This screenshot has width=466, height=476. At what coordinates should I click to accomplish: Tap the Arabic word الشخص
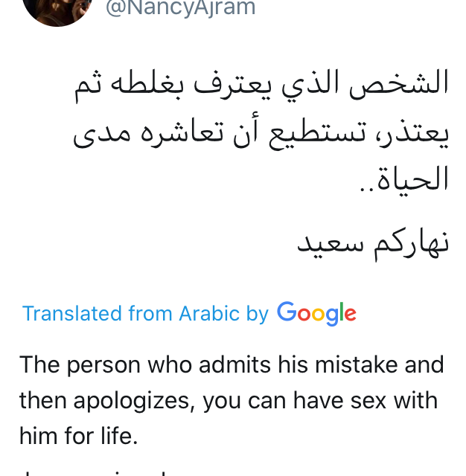pyautogui.click(x=399, y=83)
